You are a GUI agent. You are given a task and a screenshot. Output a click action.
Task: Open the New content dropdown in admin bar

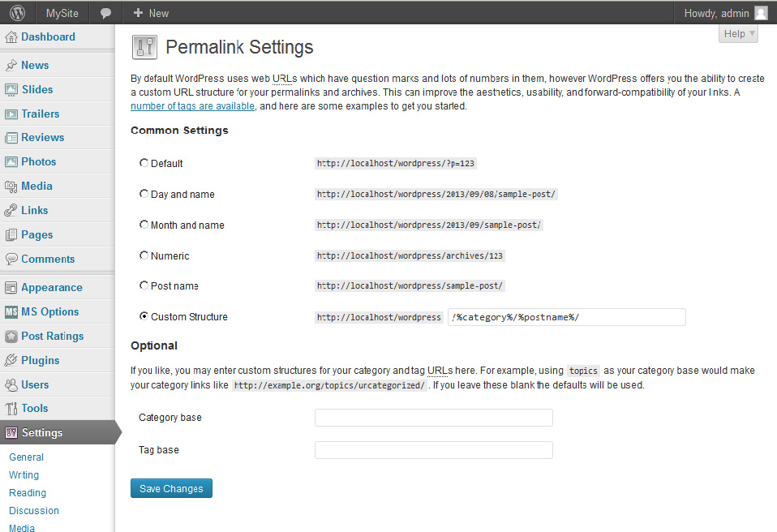click(x=151, y=13)
